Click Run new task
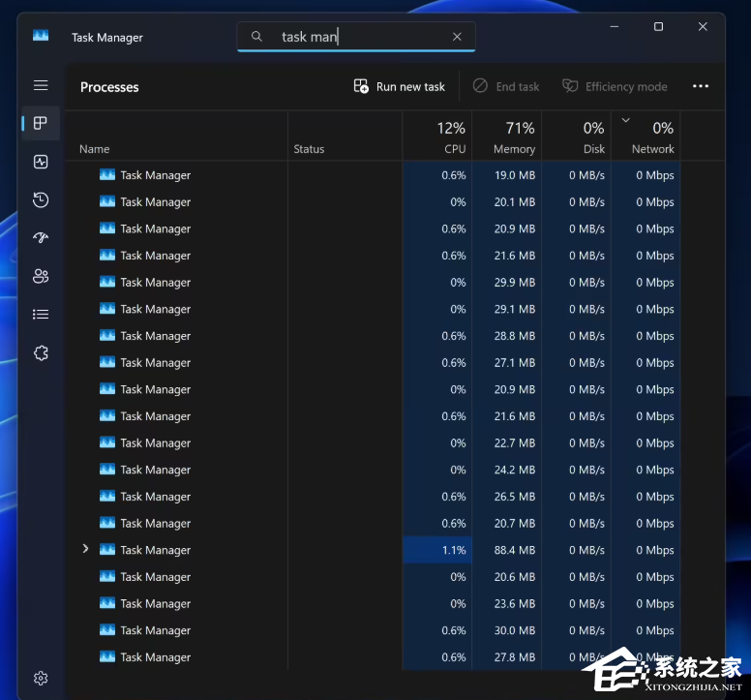The height and width of the screenshot is (700, 751). coord(400,87)
